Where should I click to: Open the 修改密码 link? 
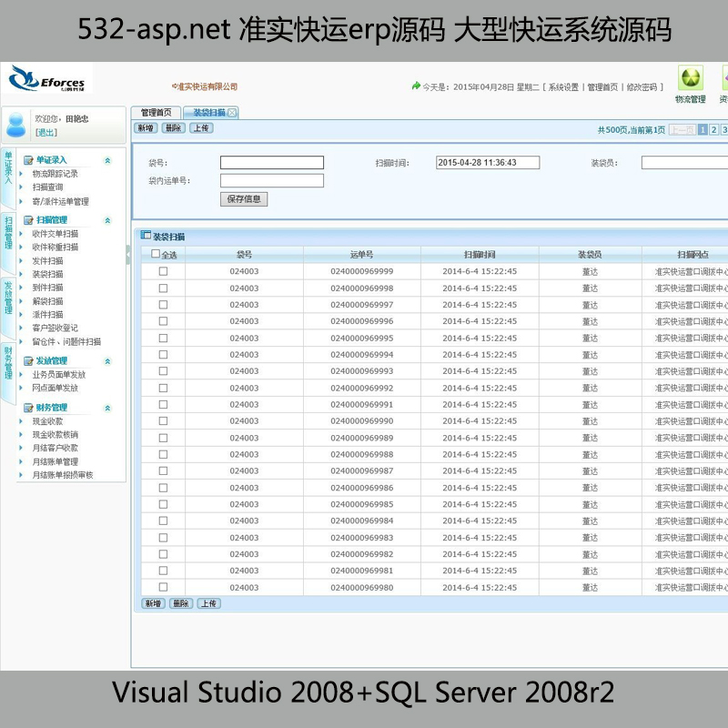pyautogui.click(x=642, y=87)
